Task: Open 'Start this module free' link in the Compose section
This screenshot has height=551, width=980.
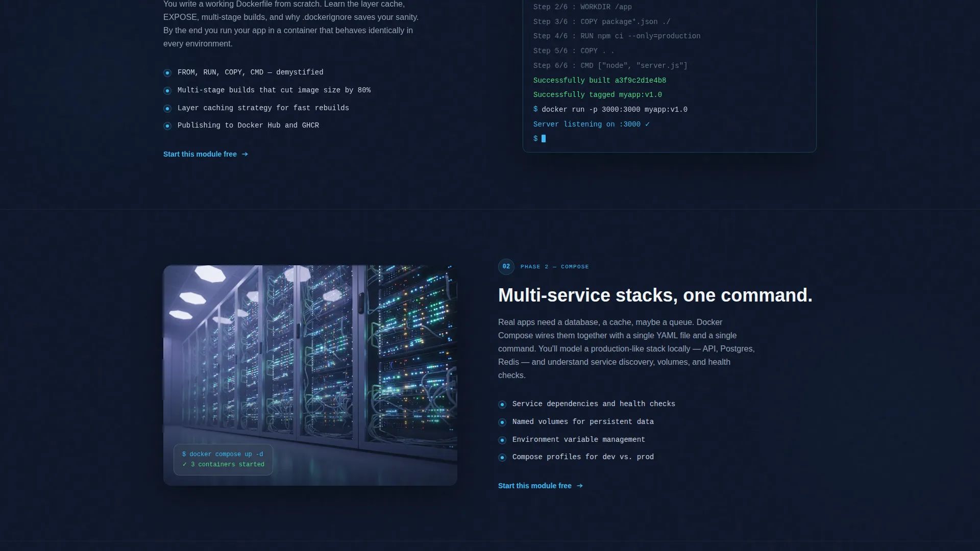Action: click(x=540, y=486)
